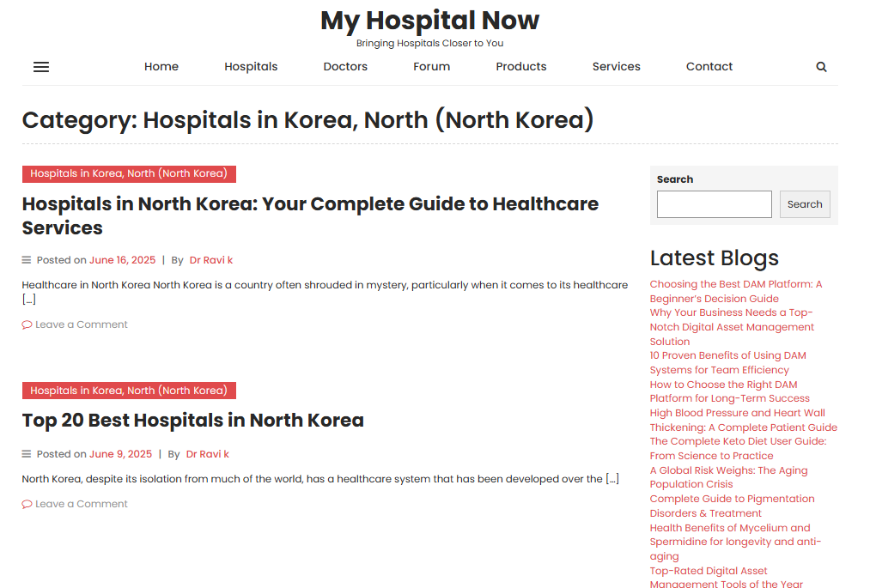Image resolution: width=870 pixels, height=588 pixels.
Task: Click tagline Bringing Hospitals Closer to You
Action: point(430,43)
